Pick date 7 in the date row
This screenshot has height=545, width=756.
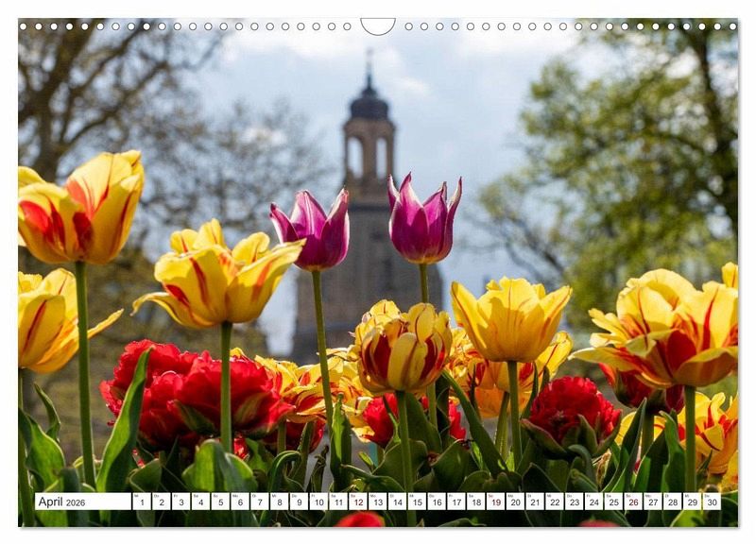click(260, 502)
